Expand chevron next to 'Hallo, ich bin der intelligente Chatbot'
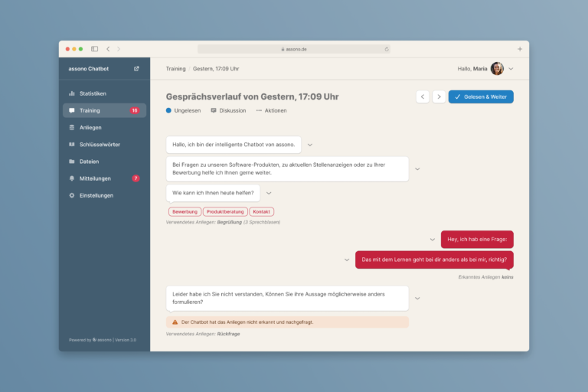 pos(310,145)
